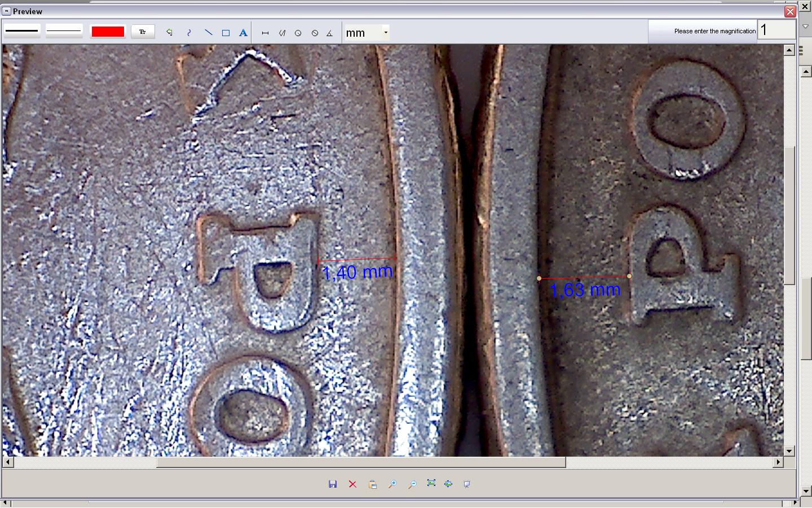
Task: Click the fit image to window icon
Action: [x=431, y=484]
